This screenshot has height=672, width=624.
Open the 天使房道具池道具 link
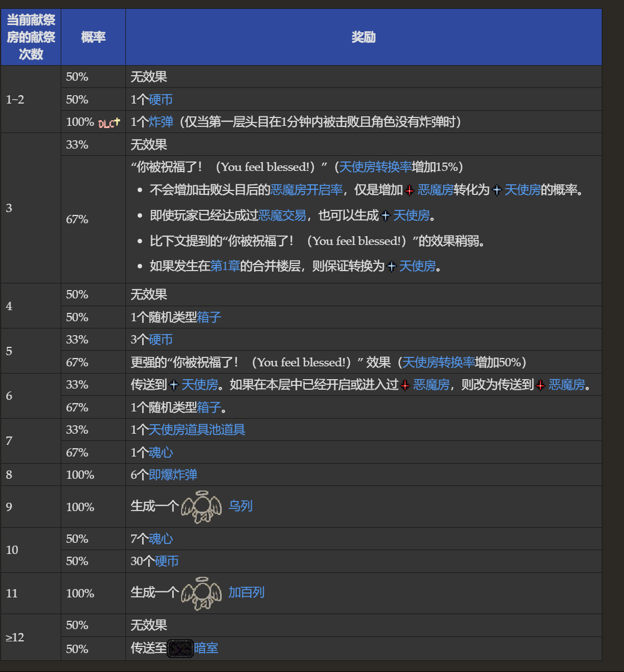tap(197, 430)
